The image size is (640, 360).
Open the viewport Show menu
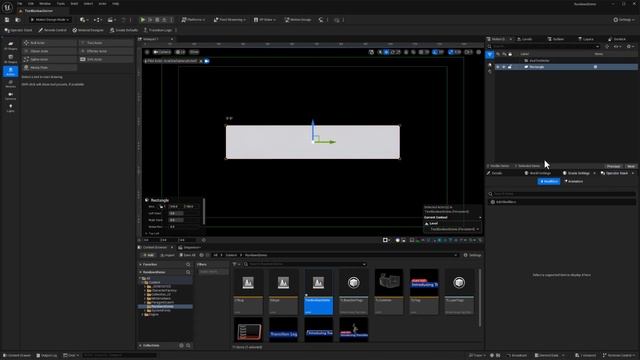[x=194, y=52]
